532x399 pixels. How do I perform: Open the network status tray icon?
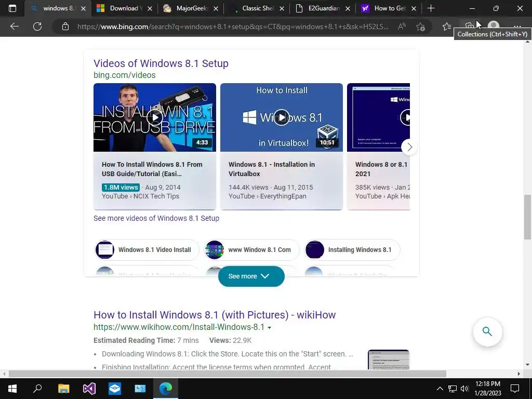tap(453, 389)
